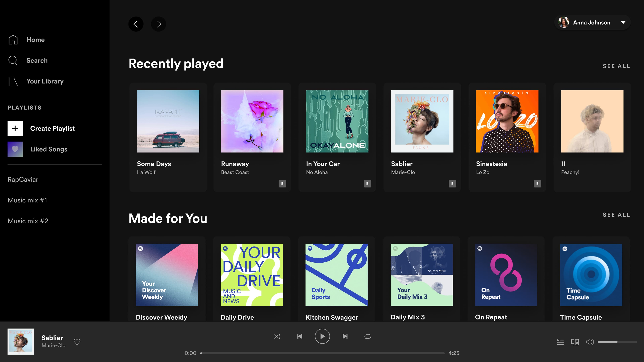This screenshot has height=362, width=644.
Task: Click the Anna Johnson username
Action: click(592, 22)
